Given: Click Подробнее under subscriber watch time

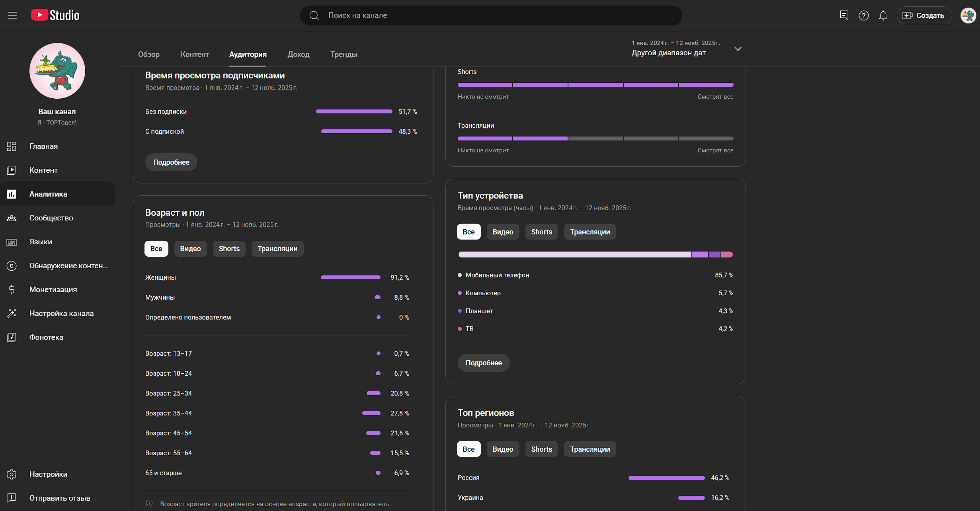Looking at the screenshot, I should pyautogui.click(x=171, y=162).
